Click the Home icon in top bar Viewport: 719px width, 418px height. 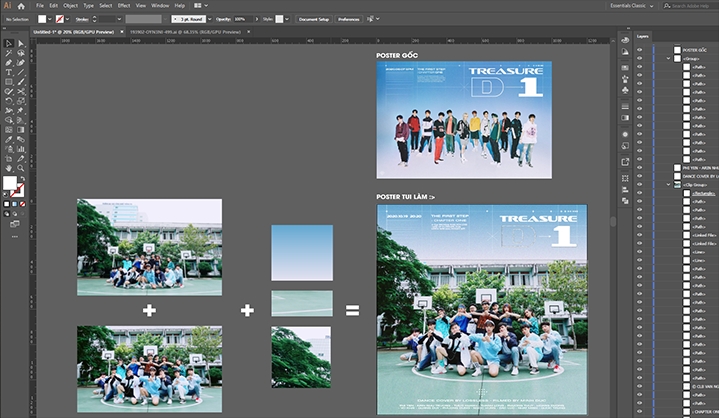21,6
